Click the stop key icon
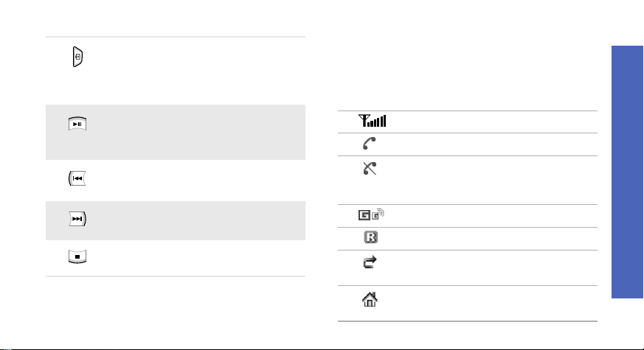 pos(77,256)
